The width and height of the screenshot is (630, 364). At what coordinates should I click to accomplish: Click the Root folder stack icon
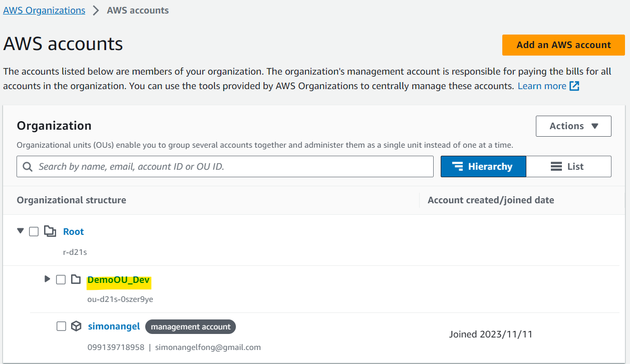pos(50,231)
